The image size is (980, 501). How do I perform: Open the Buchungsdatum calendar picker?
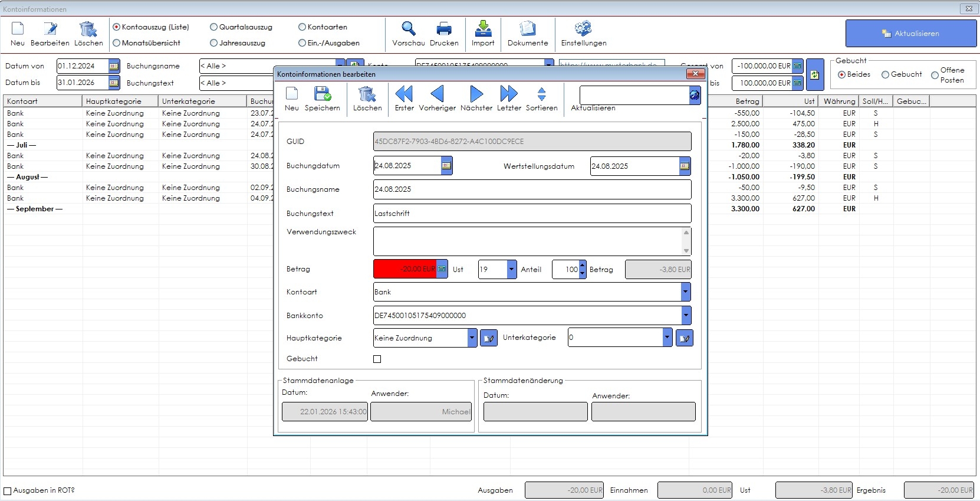(x=446, y=166)
